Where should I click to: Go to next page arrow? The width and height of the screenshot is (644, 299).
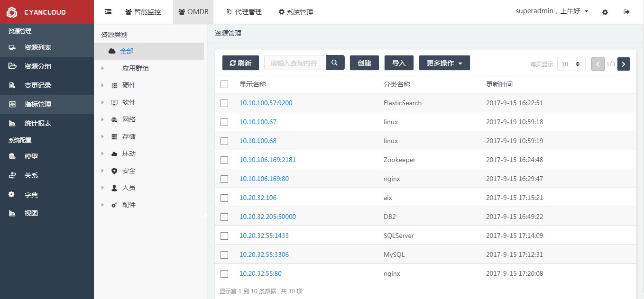click(x=624, y=64)
